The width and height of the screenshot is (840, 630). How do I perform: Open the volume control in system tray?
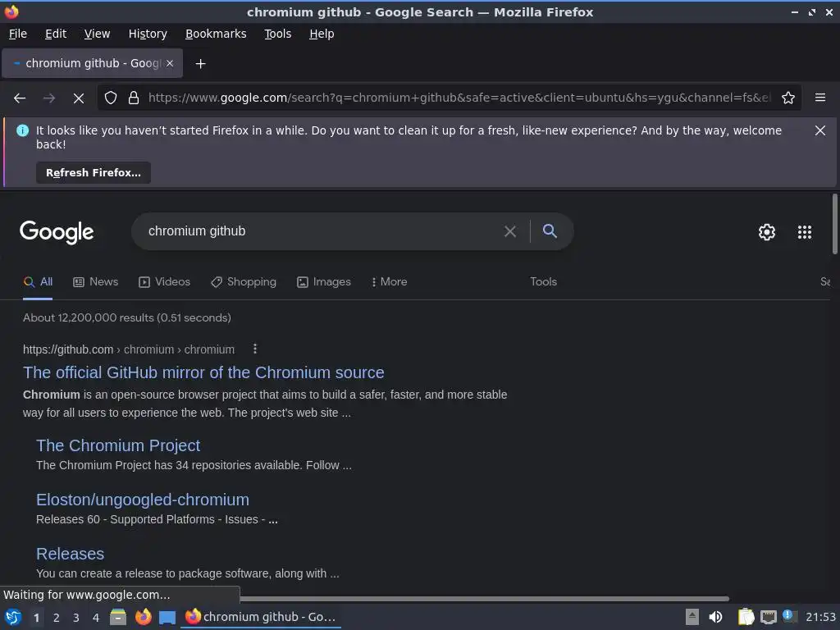click(715, 617)
